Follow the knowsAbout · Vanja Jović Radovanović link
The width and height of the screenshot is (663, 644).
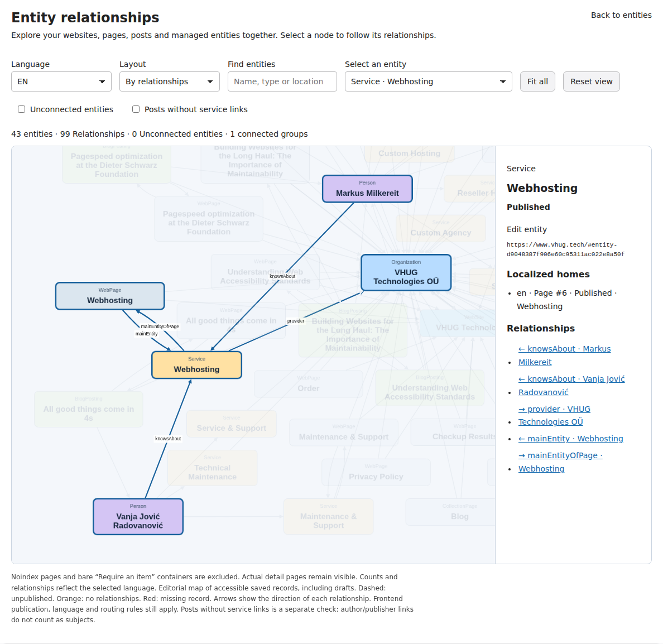point(571,386)
